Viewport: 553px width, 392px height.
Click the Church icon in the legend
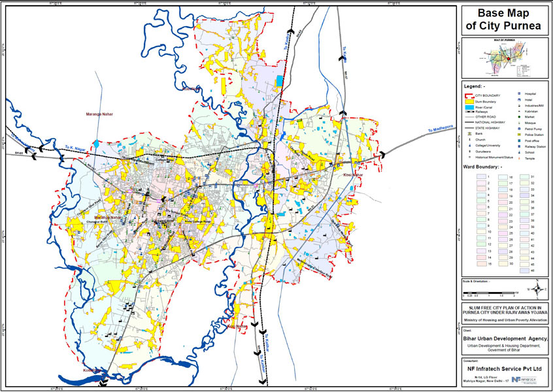[x=469, y=140]
